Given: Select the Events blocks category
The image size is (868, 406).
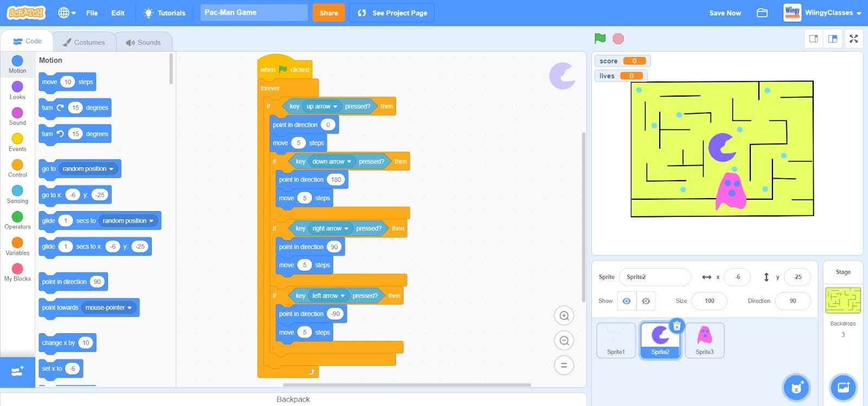Looking at the screenshot, I should click(17, 142).
